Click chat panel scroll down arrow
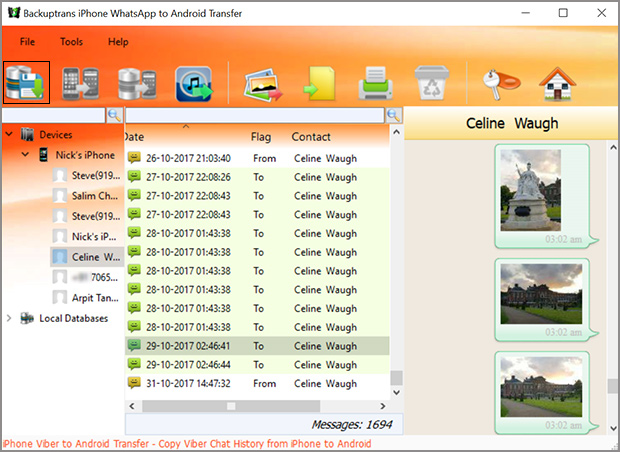 click(613, 428)
